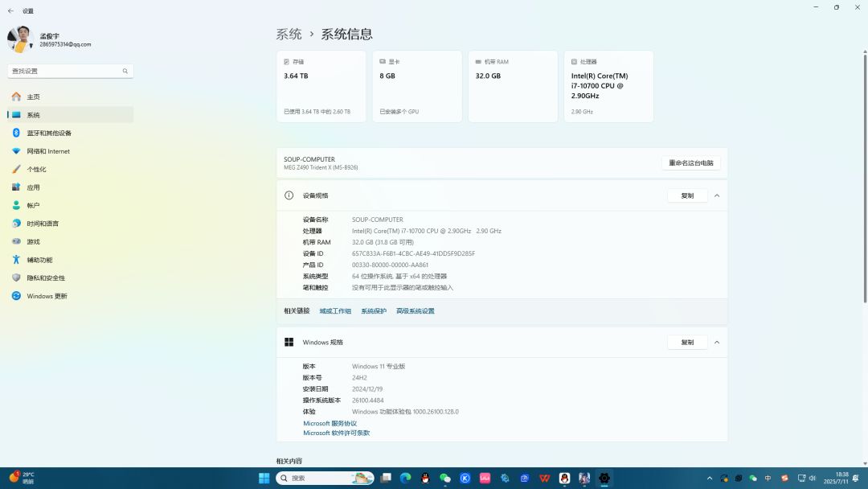The image size is (868, 489).
Task: Click the taskbar 搜索 search box
Action: coord(325,478)
